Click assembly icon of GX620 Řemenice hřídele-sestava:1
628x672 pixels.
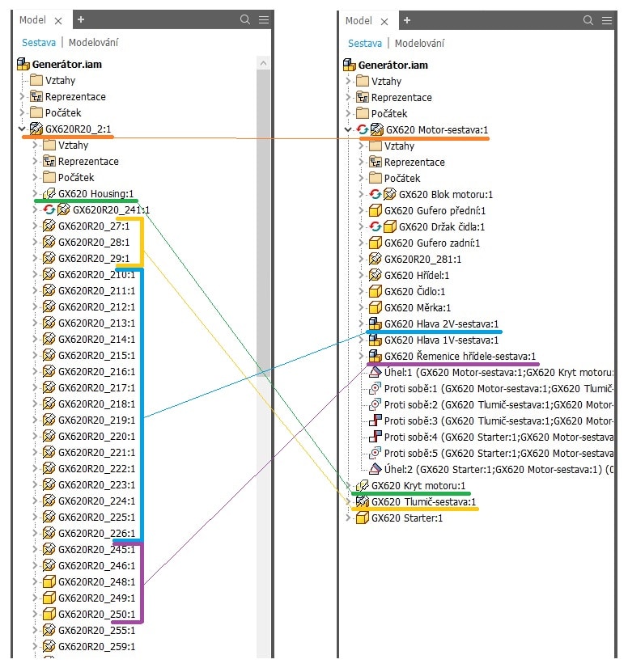click(x=376, y=356)
